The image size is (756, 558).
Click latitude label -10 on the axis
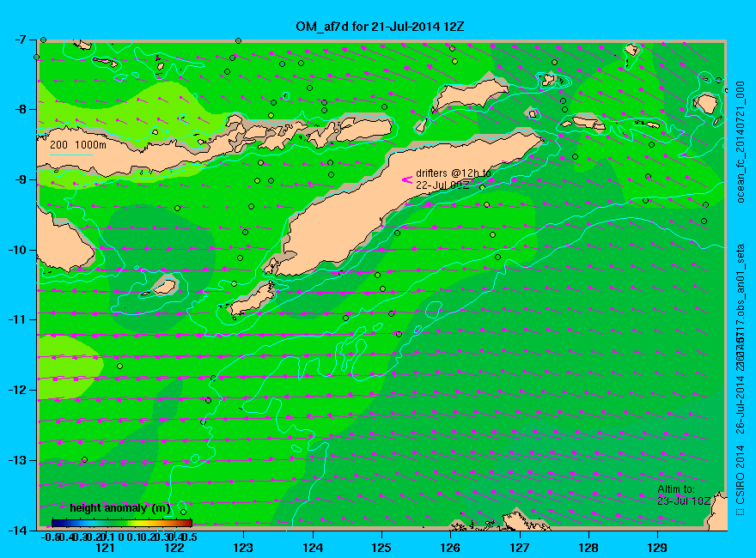(x=18, y=250)
